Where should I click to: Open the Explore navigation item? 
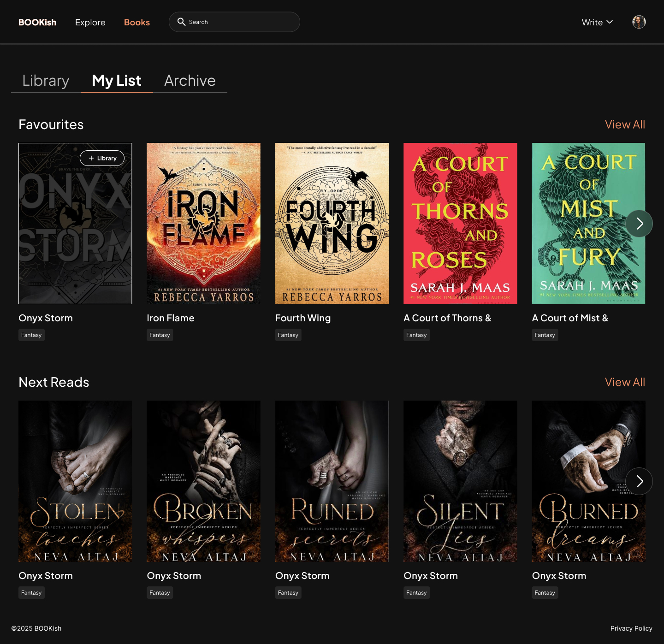tap(90, 22)
